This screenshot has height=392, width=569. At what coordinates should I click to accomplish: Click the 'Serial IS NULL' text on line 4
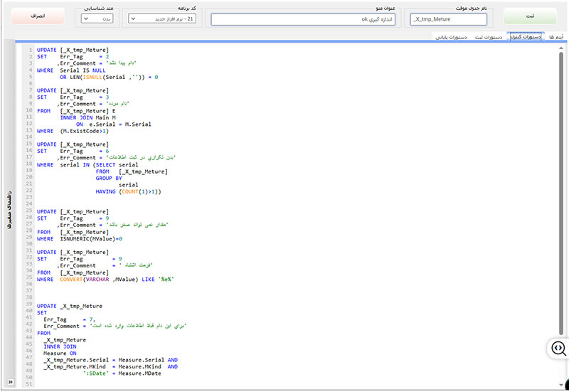[83, 70]
